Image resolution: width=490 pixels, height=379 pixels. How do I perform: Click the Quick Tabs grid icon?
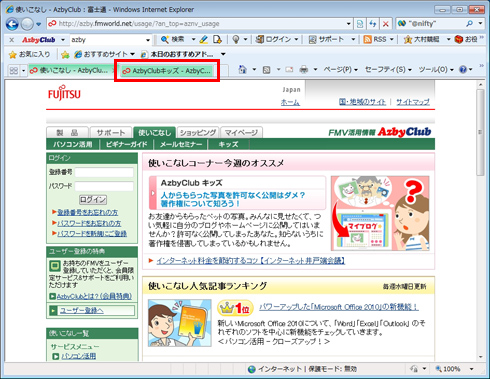14,70
